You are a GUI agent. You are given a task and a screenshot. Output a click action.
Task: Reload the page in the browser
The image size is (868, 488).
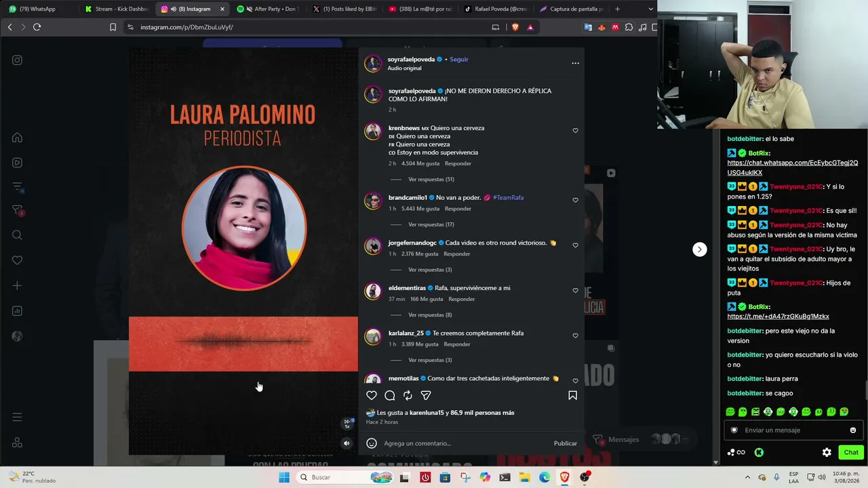pos(37,27)
